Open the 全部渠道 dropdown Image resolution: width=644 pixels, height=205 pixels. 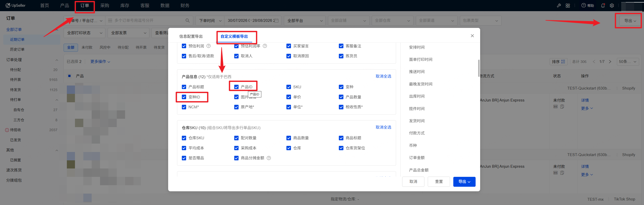pos(437,21)
